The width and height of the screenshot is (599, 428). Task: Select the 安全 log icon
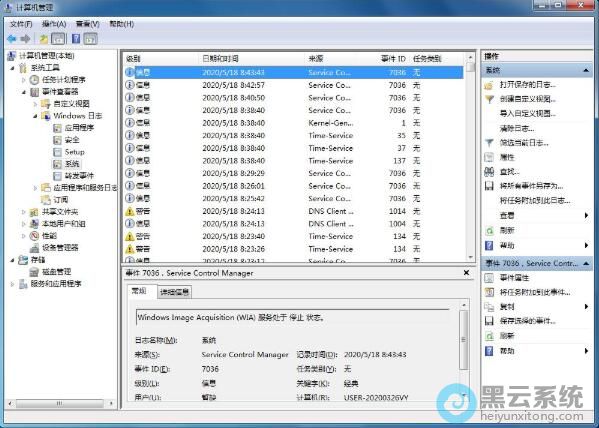tap(57, 140)
